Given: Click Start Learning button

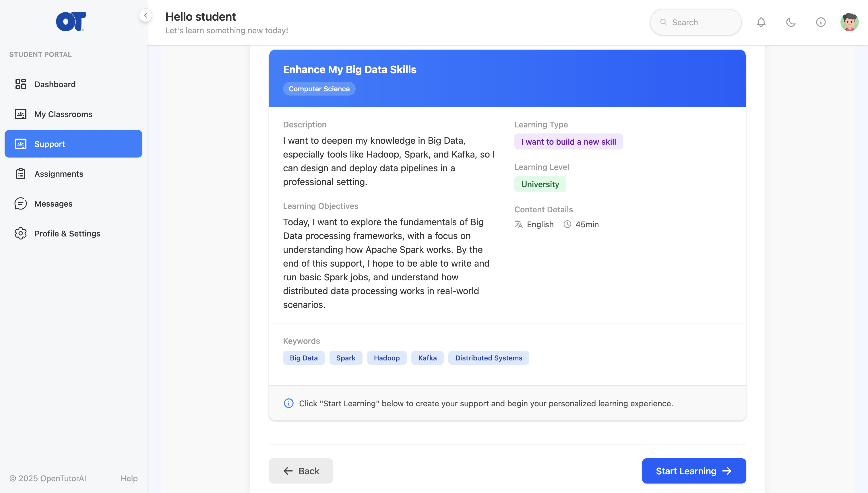Looking at the screenshot, I should (693, 471).
